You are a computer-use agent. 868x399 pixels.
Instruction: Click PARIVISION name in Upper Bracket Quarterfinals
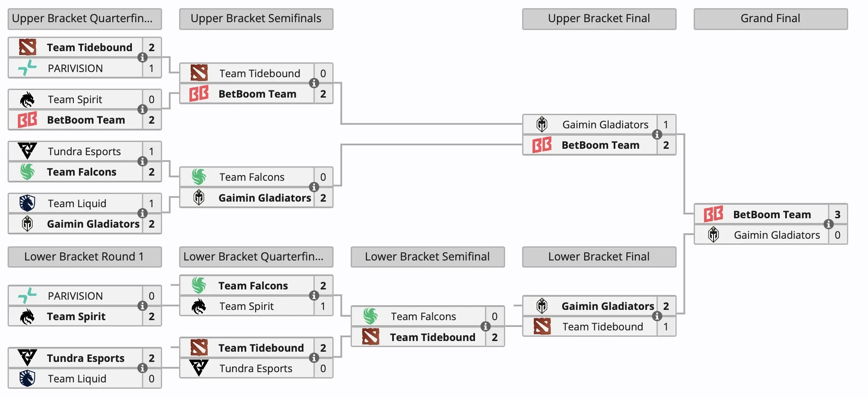point(75,68)
